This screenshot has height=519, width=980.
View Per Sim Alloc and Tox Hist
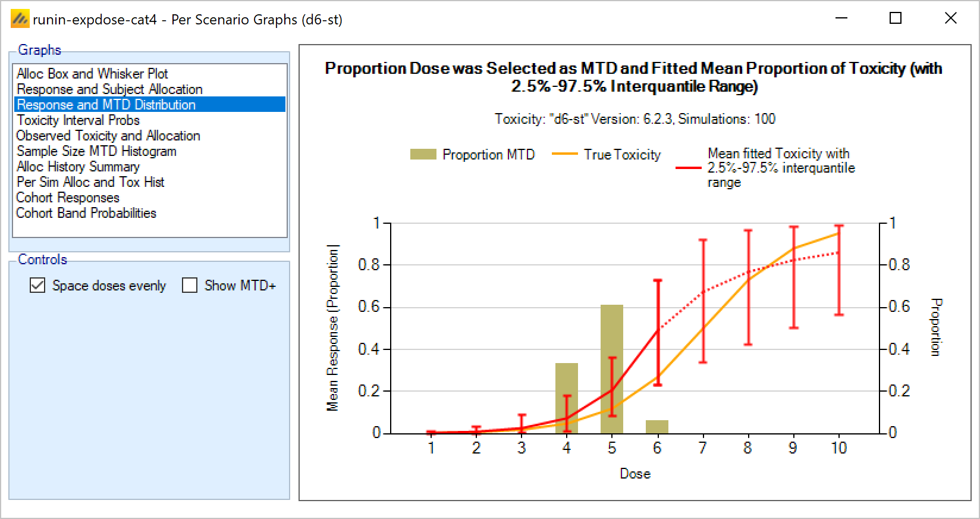90,182
